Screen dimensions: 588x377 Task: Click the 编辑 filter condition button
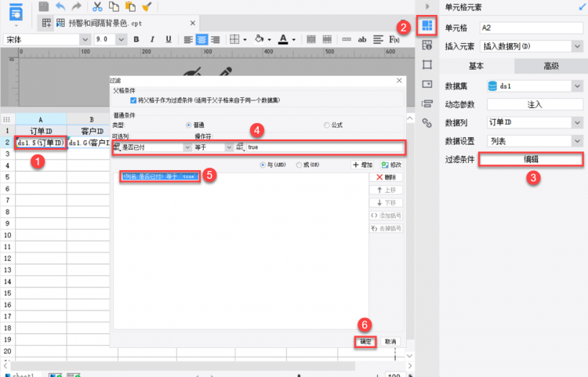531,160
